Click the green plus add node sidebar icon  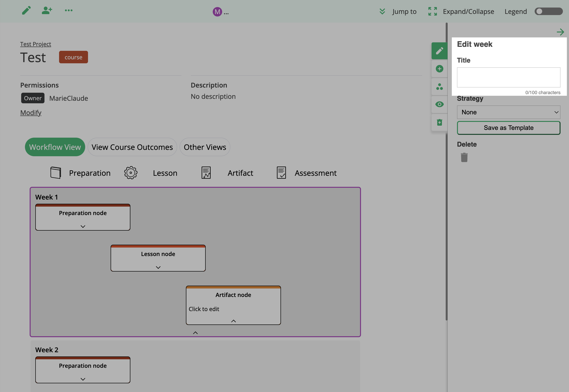click(439, 69)
